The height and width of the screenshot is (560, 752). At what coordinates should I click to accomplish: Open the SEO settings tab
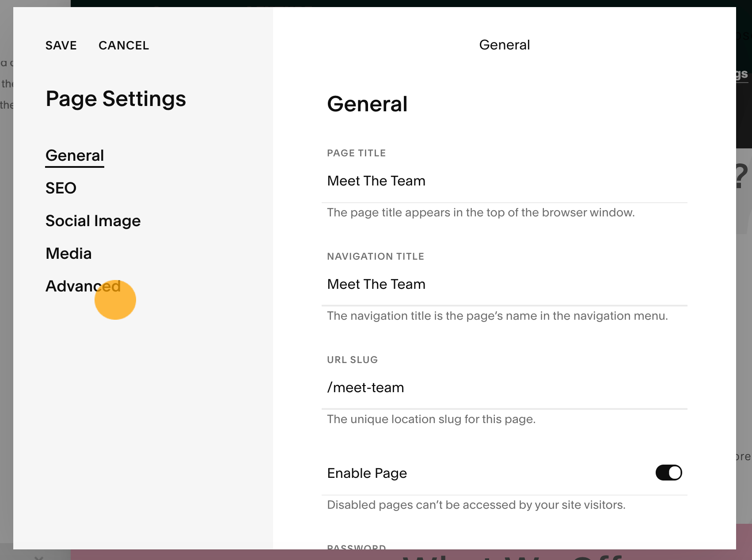61,188
